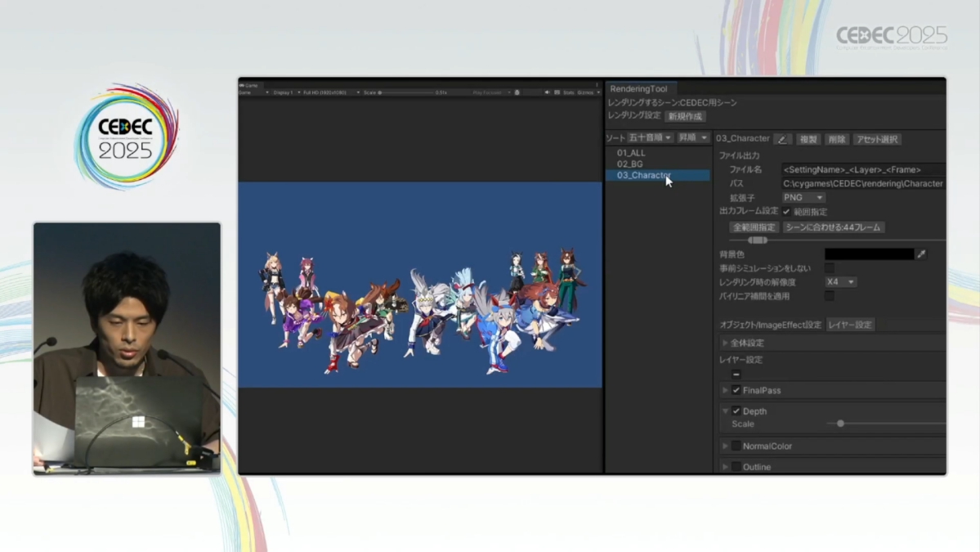980x552 pixels.
Task: Uncheck the Depth layer checkbox
Action: [x=736, y=411]
